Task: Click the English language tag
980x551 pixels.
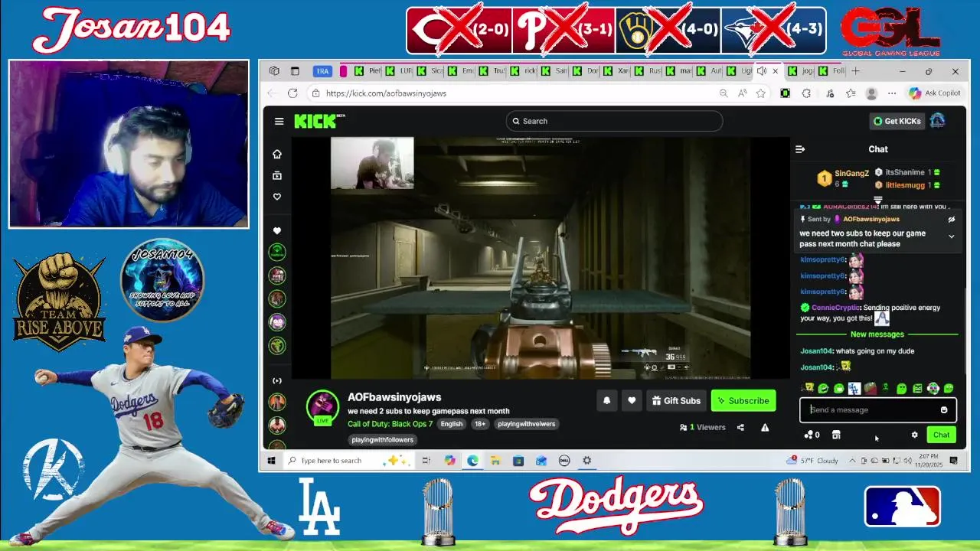Action: (x=452, y=424)
